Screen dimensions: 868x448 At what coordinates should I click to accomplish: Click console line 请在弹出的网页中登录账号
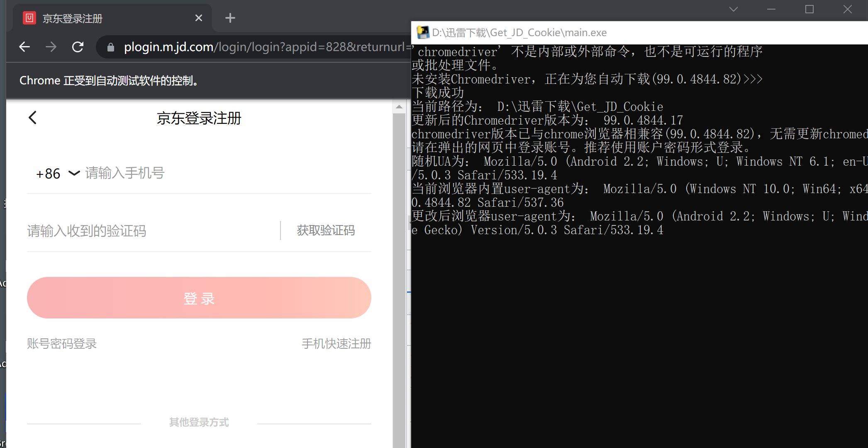pyautogui.click(x=581, y=147)
